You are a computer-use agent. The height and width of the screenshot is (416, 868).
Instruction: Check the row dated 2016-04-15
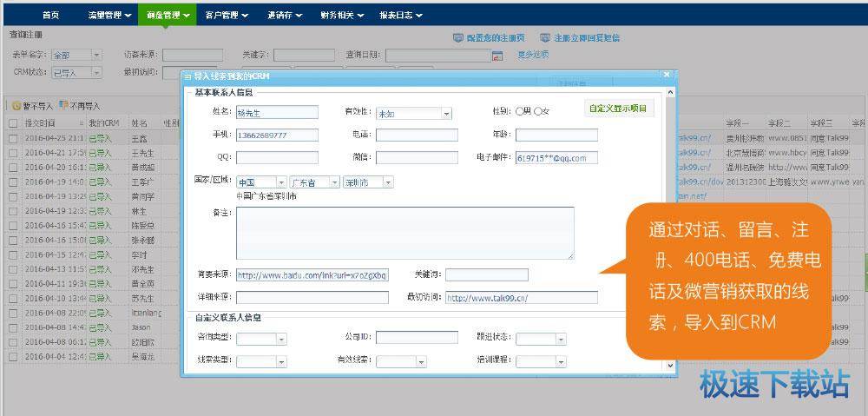13,254
